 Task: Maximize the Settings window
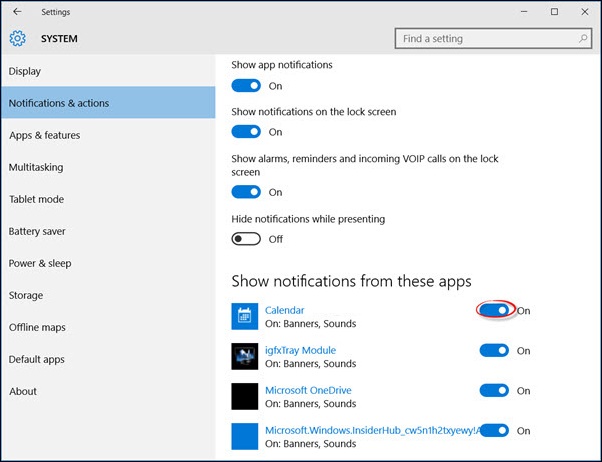554,12
